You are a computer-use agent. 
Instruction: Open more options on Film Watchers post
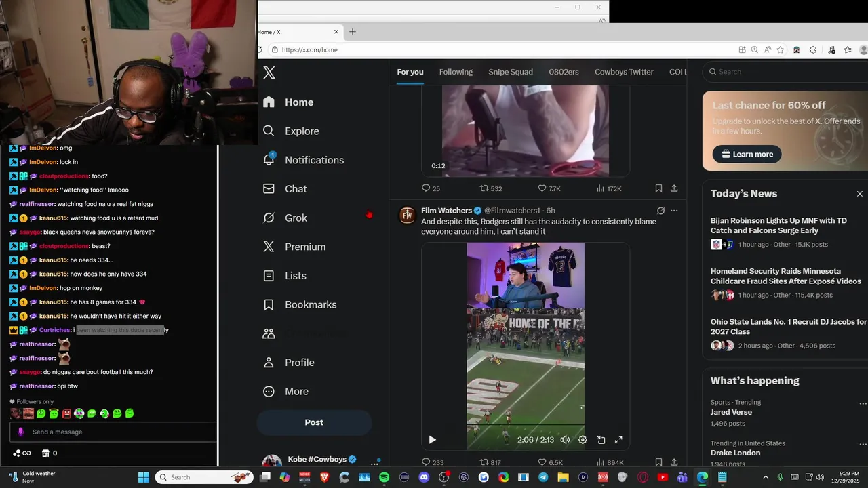674,211
